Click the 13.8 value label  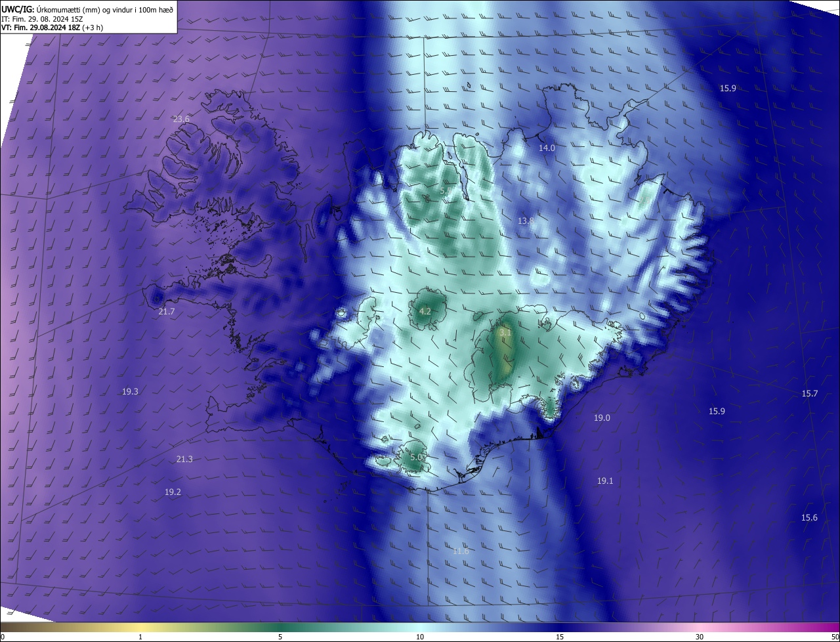click(x=526, y=221)
